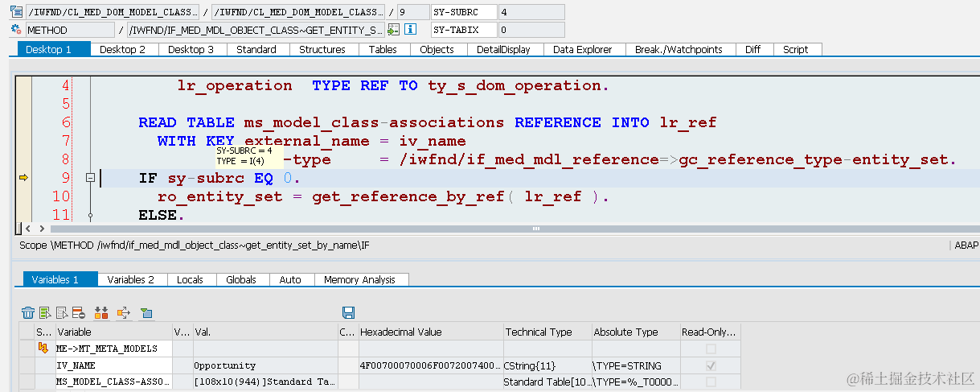Click the method name field /IWFND/IF_MED_MDL_OBJECT_CLASS
This screenshot has height=392, width=980.
click(x=256, y=30)
